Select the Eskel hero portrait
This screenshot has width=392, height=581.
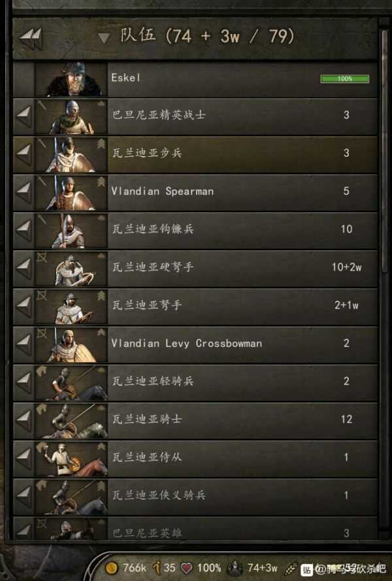[71, 79]
